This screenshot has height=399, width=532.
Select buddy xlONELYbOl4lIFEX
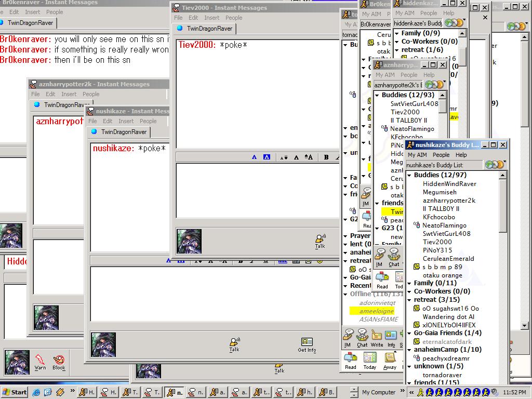point(449,325)
